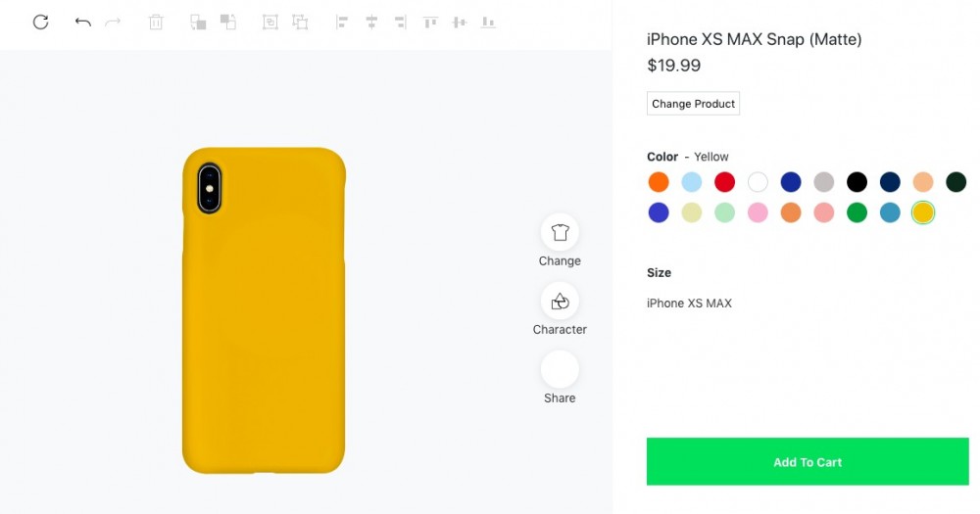Select the red color swatch

(724, 182)
